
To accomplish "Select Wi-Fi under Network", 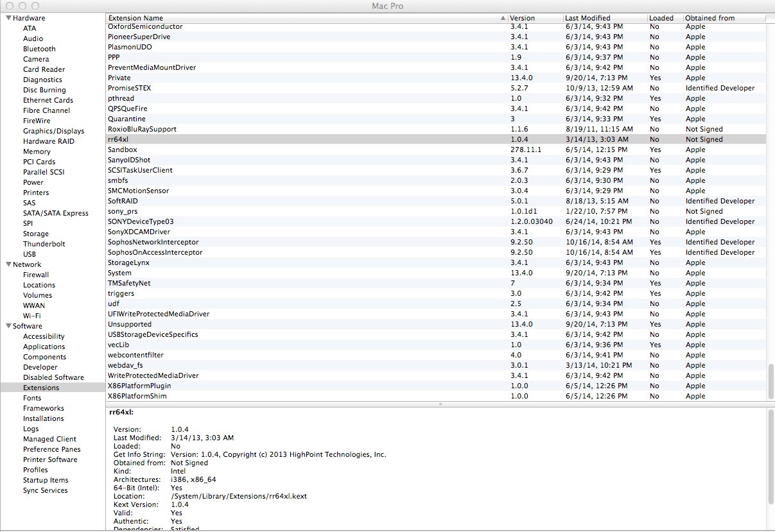I will click(x=32, y=316).
